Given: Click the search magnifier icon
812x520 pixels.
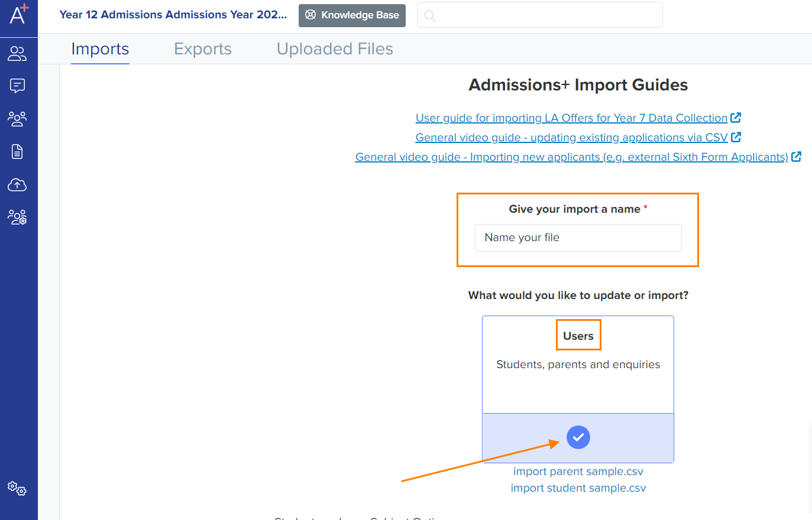Looking at the screenshot, I should (430, 16).
